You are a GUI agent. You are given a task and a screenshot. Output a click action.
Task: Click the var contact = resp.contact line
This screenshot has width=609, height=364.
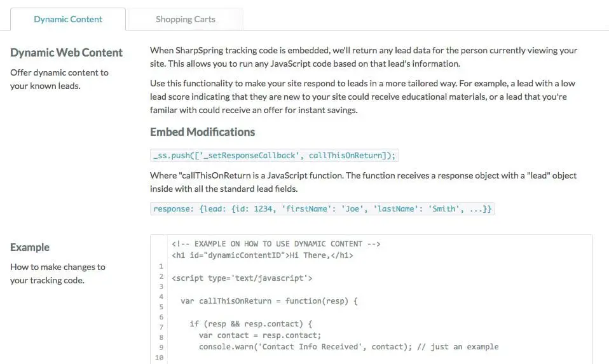260,335
